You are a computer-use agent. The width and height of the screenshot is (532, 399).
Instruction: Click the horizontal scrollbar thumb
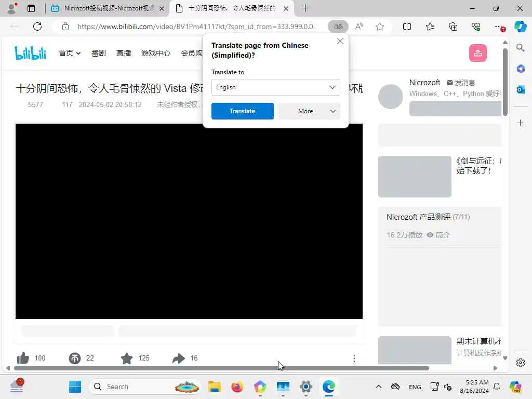click(x=221, y=368)
